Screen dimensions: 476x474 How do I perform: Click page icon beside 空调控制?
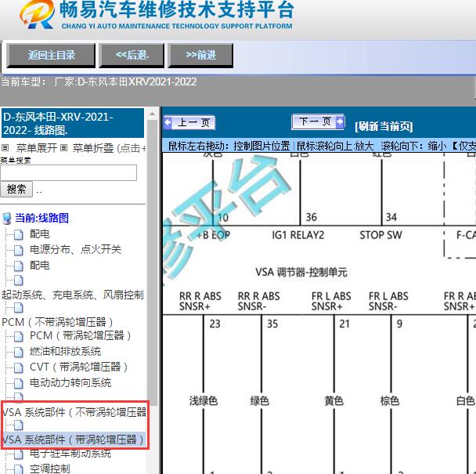pos(19,469)
